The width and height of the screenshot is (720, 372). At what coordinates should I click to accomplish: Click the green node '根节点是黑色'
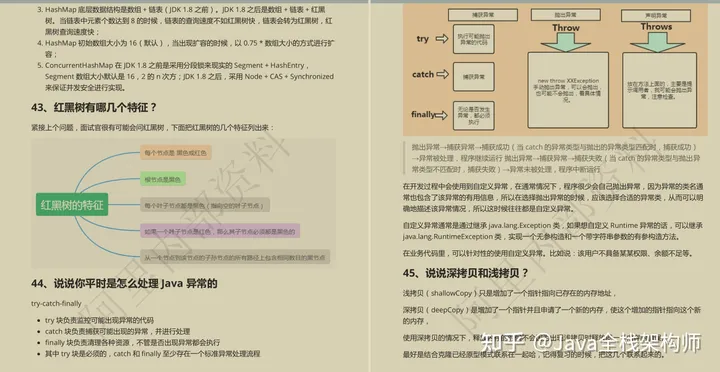(163, 179)
